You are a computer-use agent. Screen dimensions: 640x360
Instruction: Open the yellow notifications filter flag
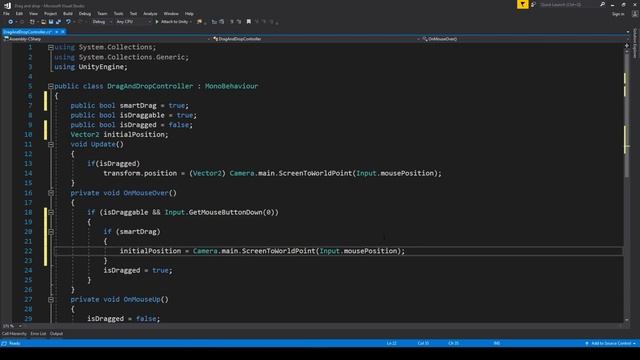[x=522, y=4]
